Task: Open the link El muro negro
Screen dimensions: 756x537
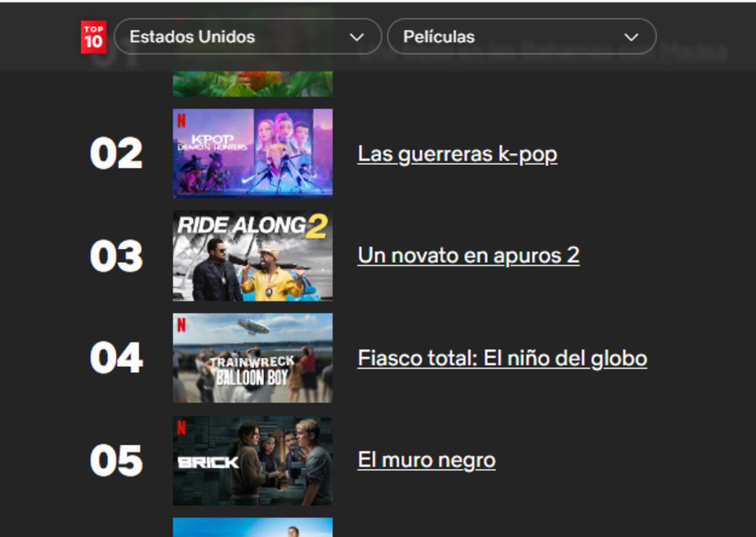Action: tap(426, 460)
